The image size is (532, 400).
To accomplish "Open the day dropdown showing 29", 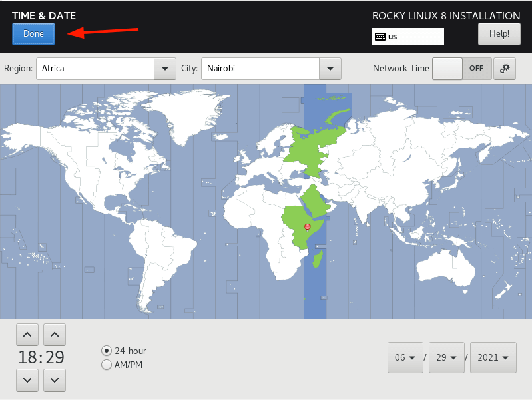I will pos(447,357).
